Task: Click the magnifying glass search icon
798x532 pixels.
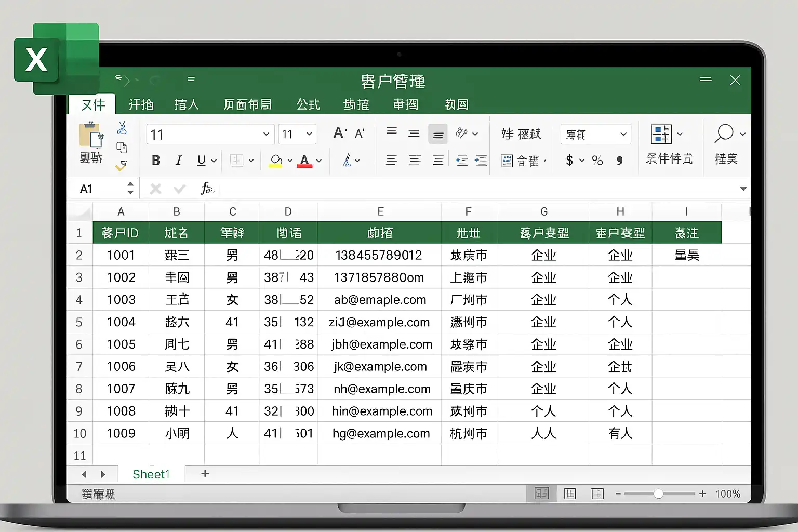Action: pos(724,134)
